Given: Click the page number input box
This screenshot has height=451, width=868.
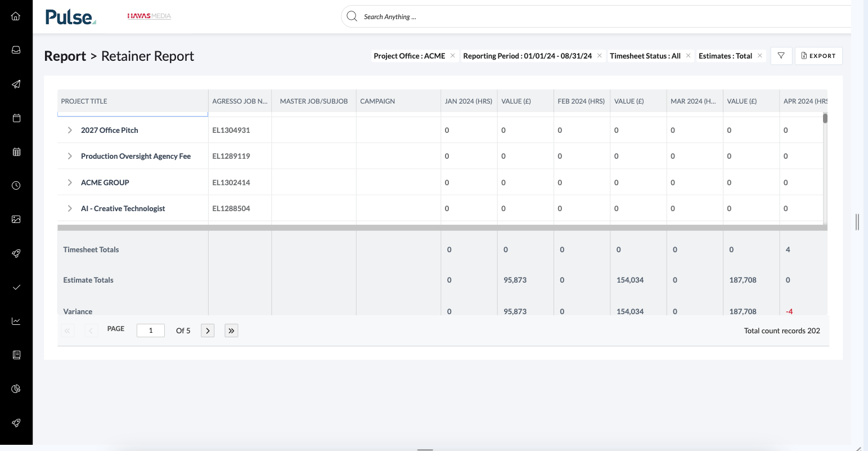Looking at the screenshot, I should click(x=151, y=331).
